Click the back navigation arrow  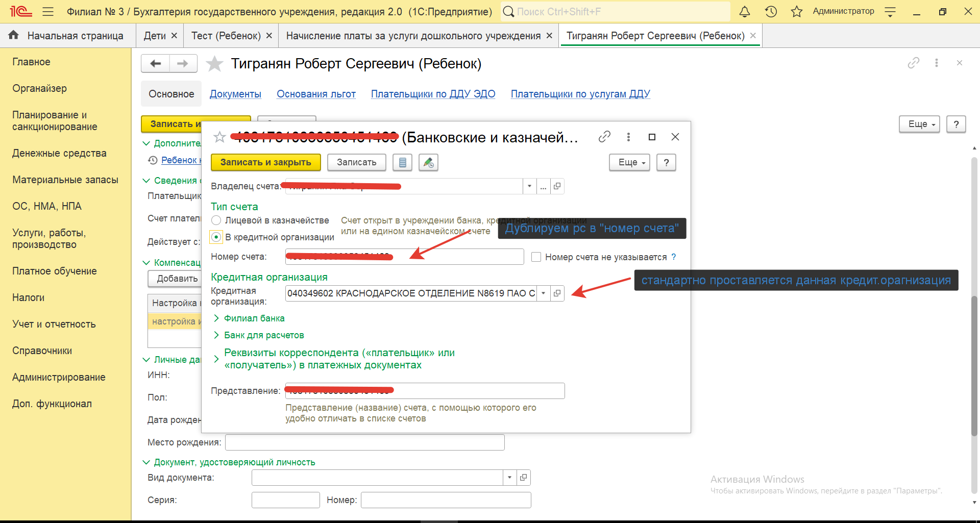[156, 63]
